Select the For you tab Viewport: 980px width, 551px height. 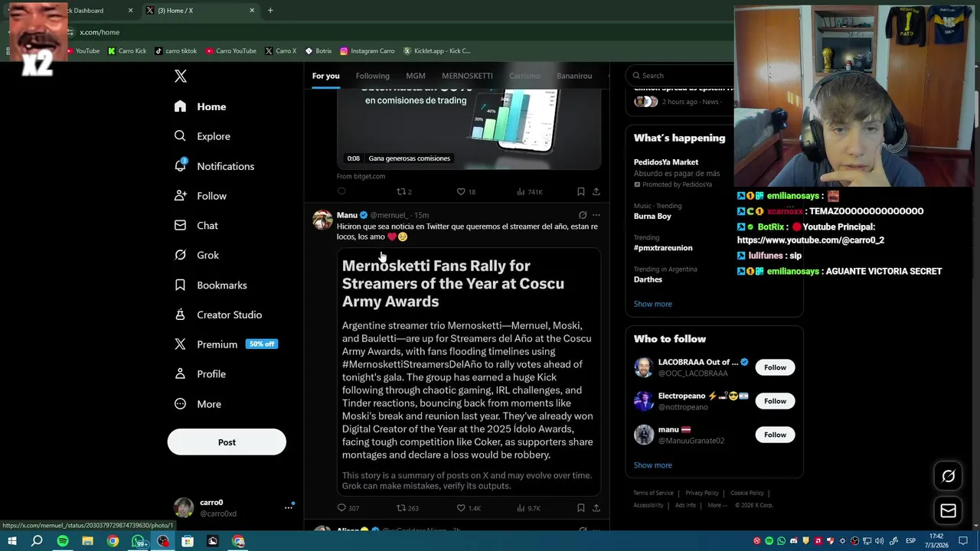pyautogui.click(x=325, y=76)
